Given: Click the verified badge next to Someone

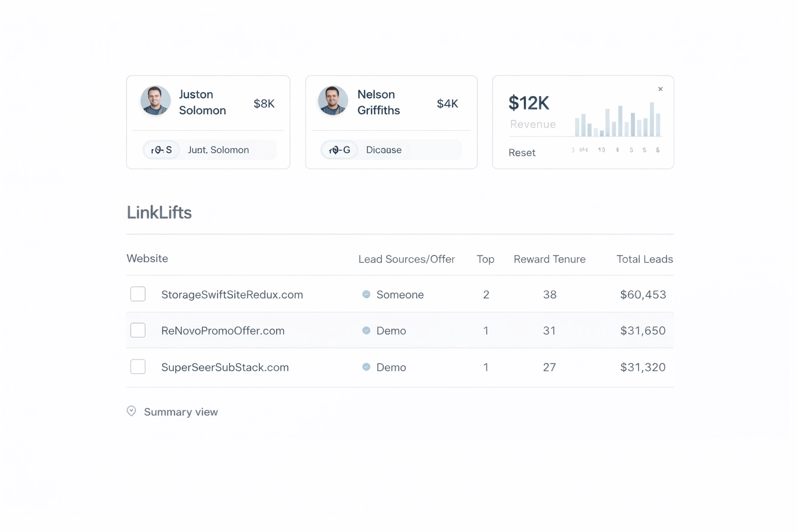Looking at the screenshot, I should coord(367,294).
